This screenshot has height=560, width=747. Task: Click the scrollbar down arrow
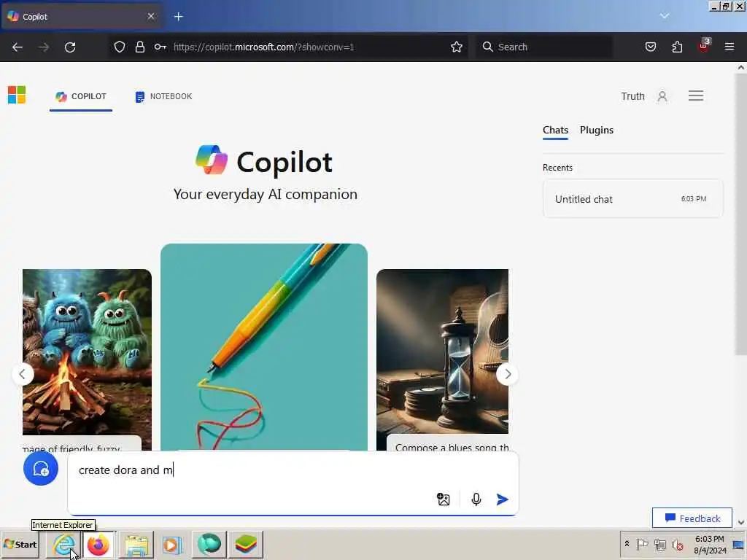click(x=741, y=522)
